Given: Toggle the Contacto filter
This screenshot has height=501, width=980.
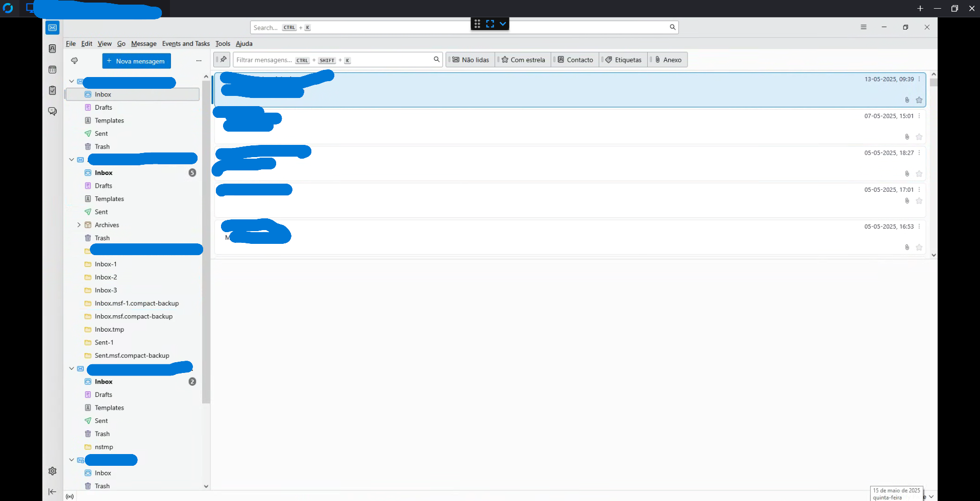Looking at the screenshot, I should point(575,60).
